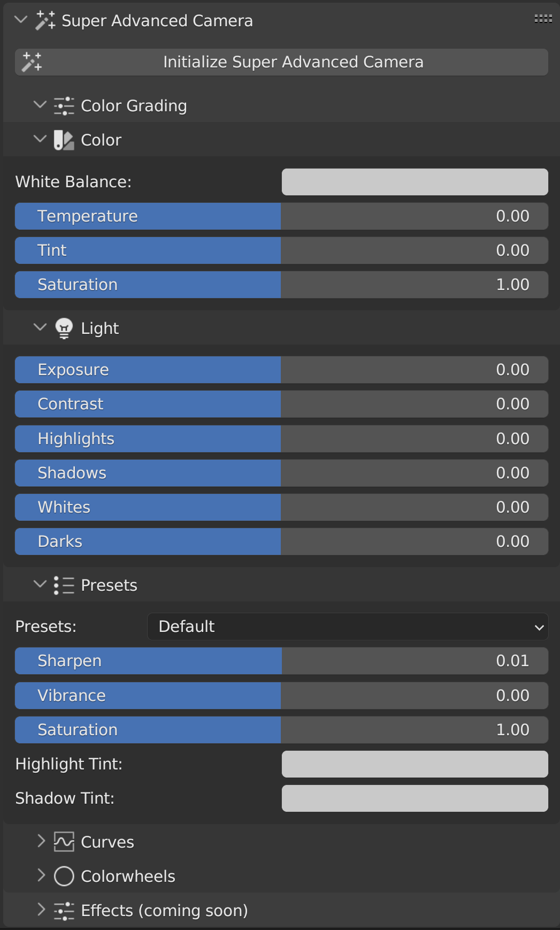Click the Colorwheels circle icon
The image size is (560, 930).
click(x=64, y=876)
